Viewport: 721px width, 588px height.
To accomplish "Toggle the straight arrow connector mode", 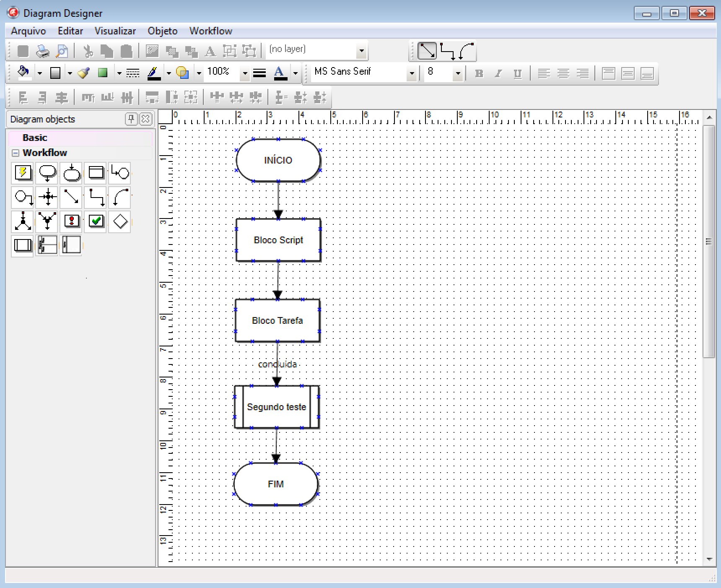I will (x=427, y=51).
